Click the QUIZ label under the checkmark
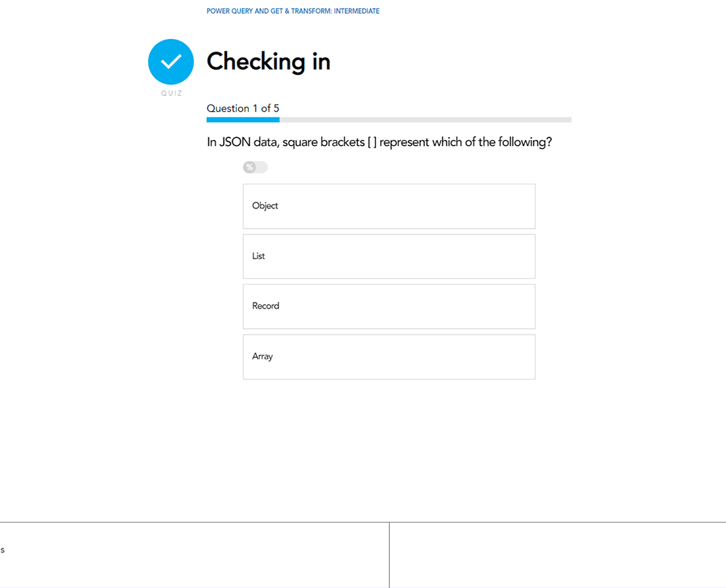This screenshot has width=726, height=588. (171, 94)
